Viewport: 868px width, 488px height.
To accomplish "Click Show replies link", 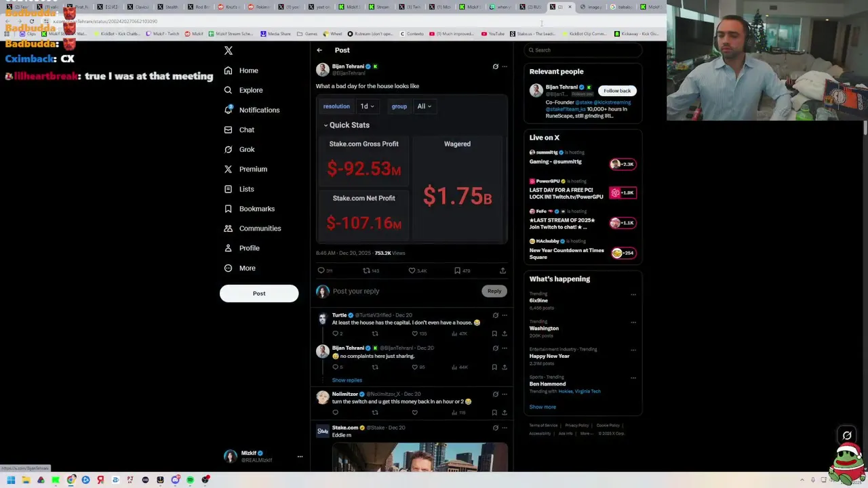I will 347,380.
